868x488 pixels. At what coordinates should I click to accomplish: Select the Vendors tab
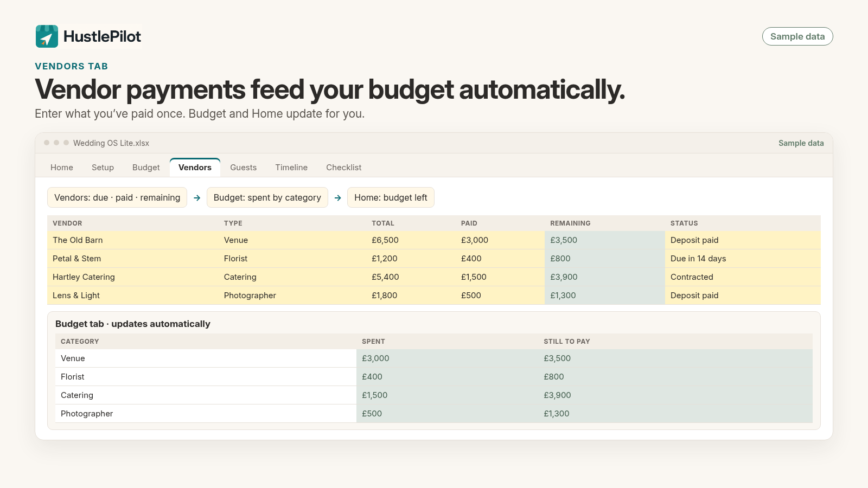click(x=195, y=168)
